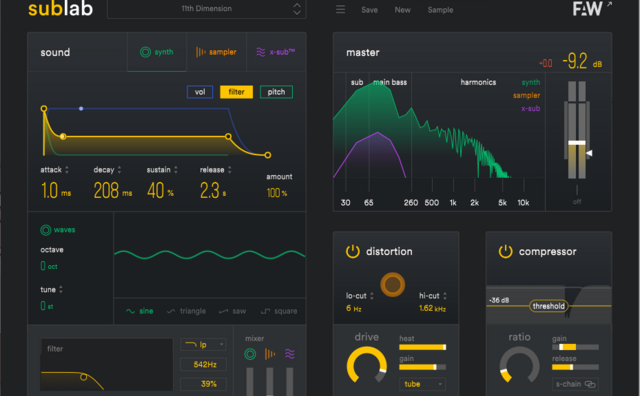Viewport: 640px width, 396px height.
Task: Click the threshold handle in compressor
Action: [x=548, y=306]
